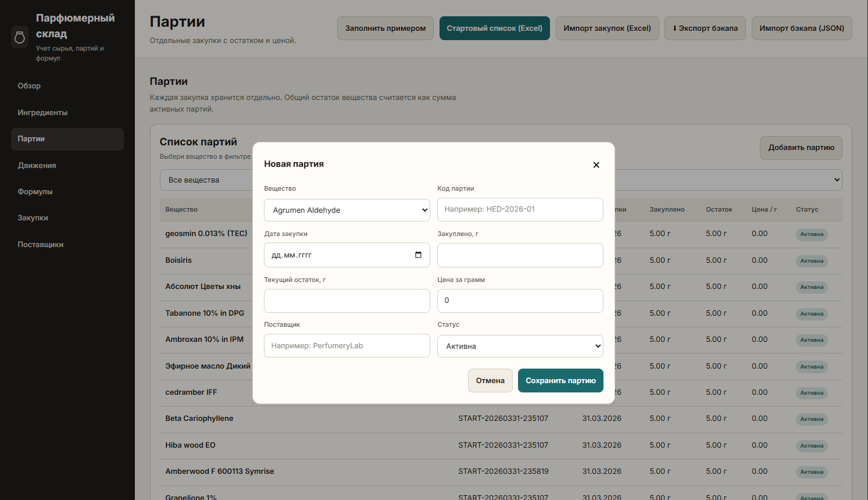Viewport: 868px width, 500px height.
Task: Focus the Закуплено, г input field
Action: [x=520, y=255]
